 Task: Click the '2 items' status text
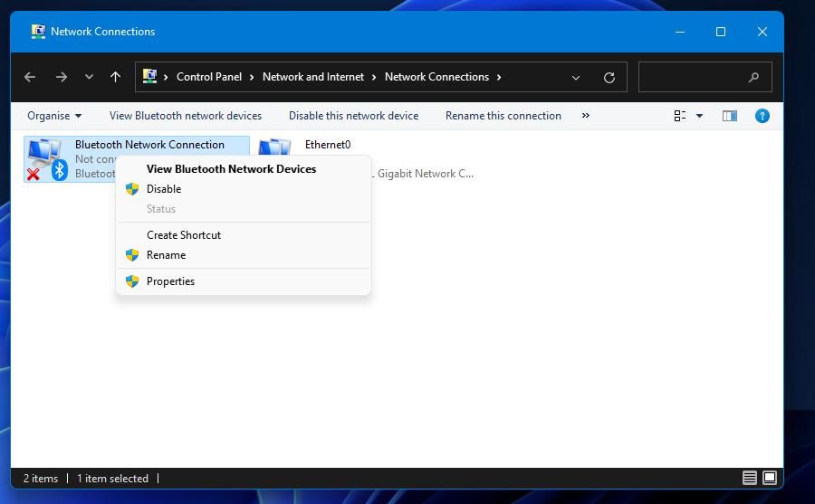41,478
